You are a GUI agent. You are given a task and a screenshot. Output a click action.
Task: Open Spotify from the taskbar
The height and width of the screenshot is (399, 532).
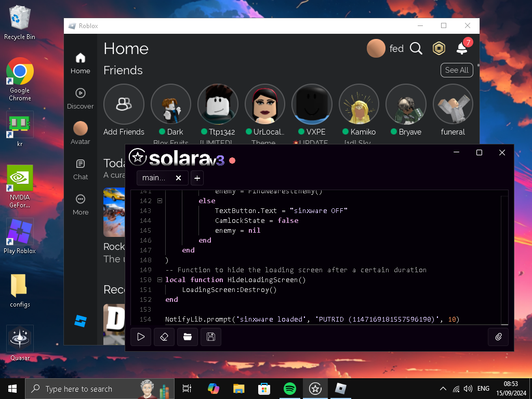(290, 389)
